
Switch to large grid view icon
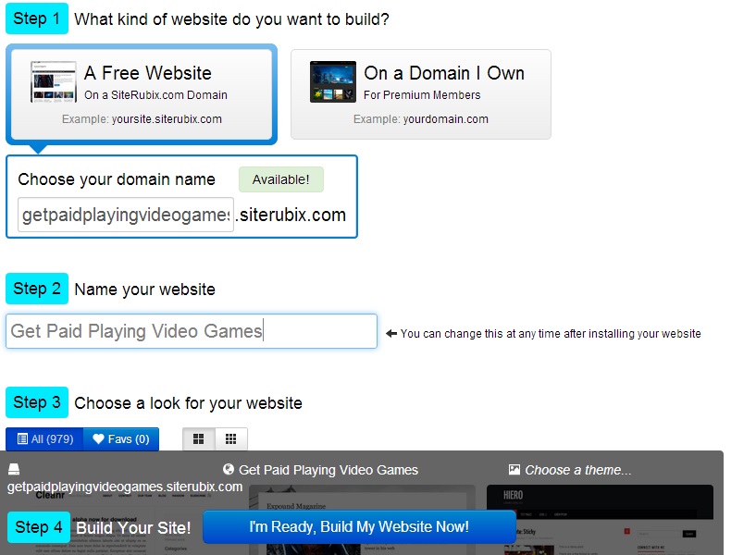coord(198,438)
